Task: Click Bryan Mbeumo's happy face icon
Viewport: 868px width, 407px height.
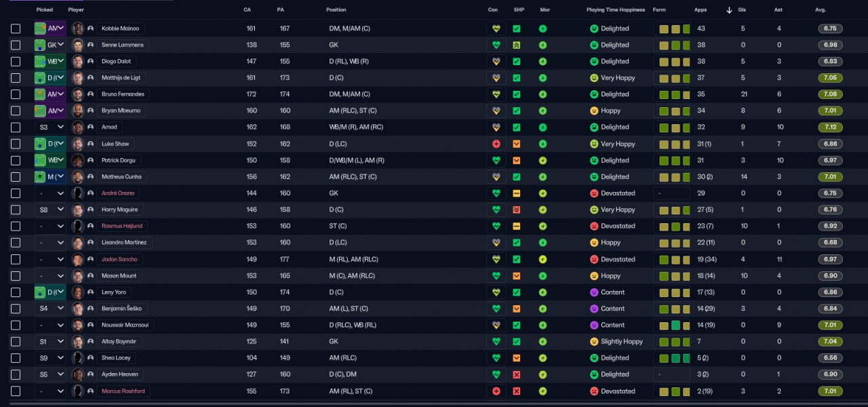Action: (x=594, y=111)
